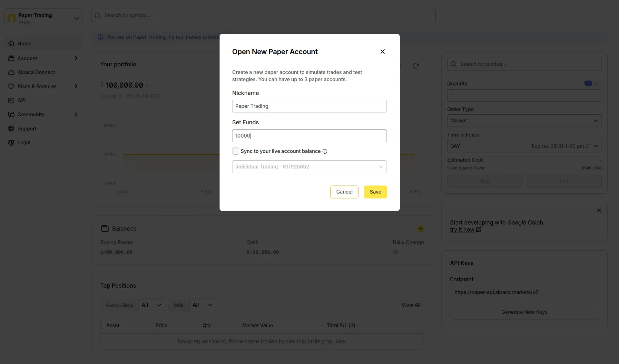Refresh the portfolio chart
The height and width of the screenshot is (364, 619).
pos(416,66)
